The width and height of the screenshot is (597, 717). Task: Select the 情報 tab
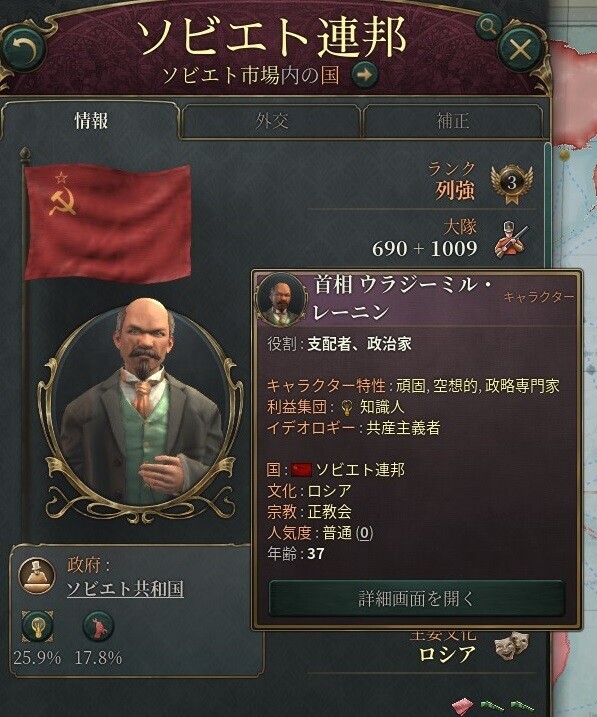pyautogui.click(x=91, y=121)
